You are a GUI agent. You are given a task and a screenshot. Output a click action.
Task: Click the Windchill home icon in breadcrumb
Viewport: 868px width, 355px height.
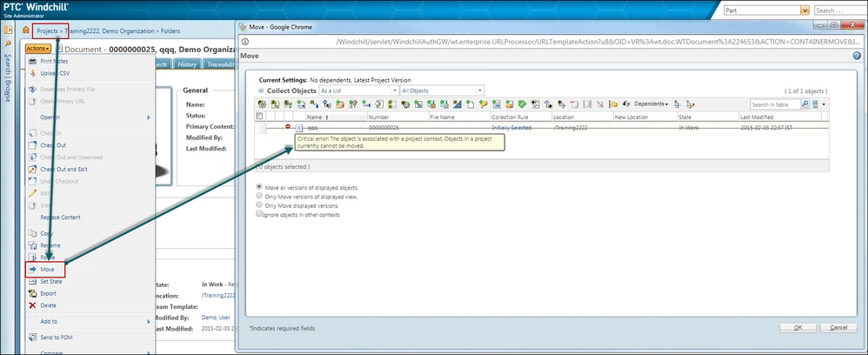point(26,31)
